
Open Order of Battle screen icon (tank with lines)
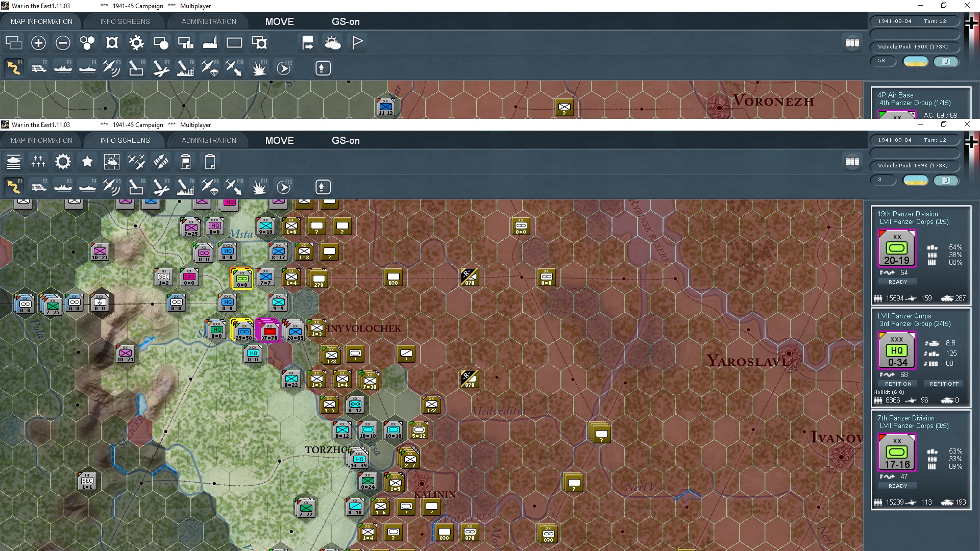pyautogui.click(x=14, y=162)
